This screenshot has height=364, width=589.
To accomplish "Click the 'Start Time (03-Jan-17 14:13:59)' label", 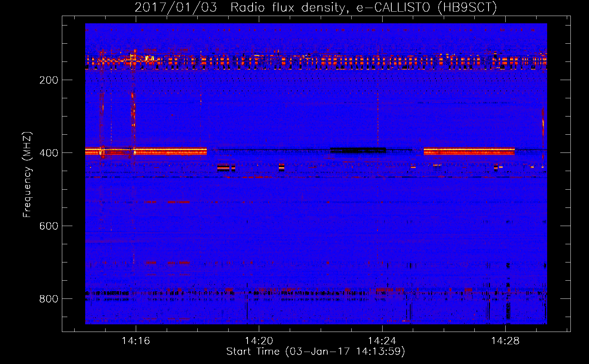I will click(x=316, y=352).
